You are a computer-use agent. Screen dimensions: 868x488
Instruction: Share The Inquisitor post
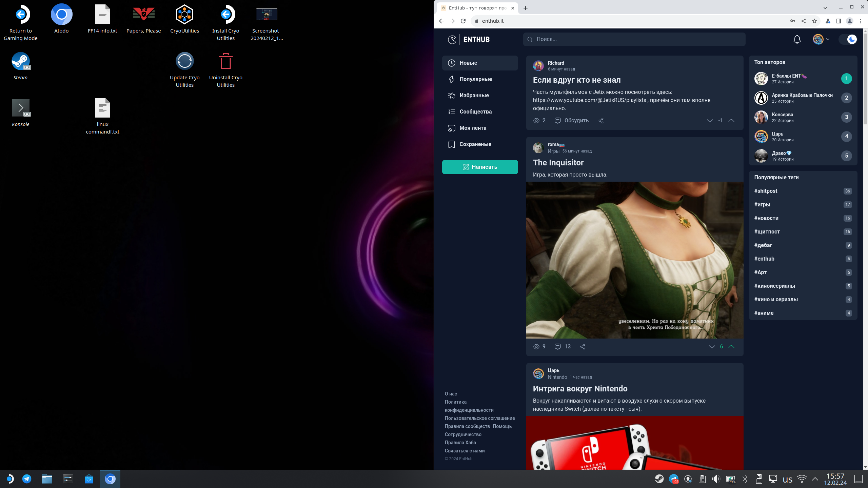[583, 347]
